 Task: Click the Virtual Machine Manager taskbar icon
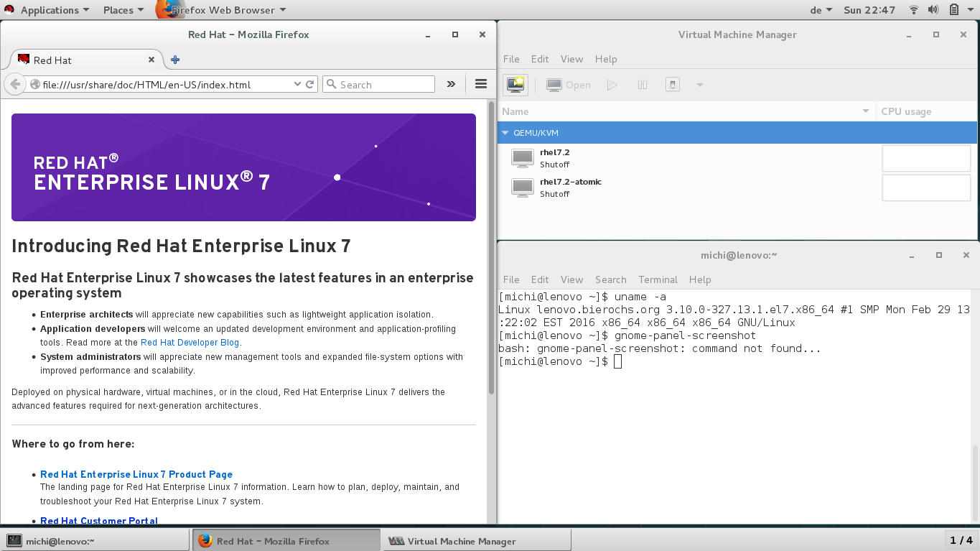pyautogui.click(x=396, y=541)
